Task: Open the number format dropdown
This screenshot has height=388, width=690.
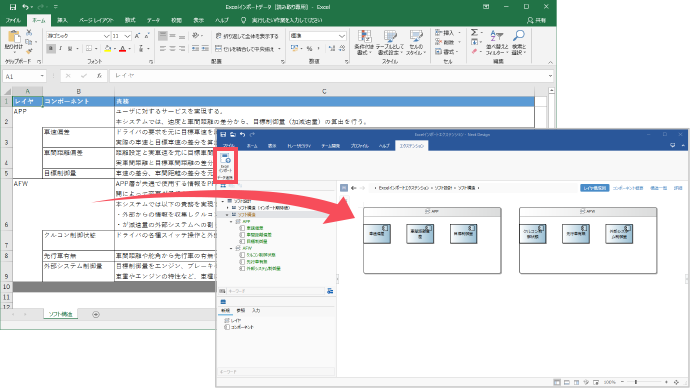Action: click(342, 36)
